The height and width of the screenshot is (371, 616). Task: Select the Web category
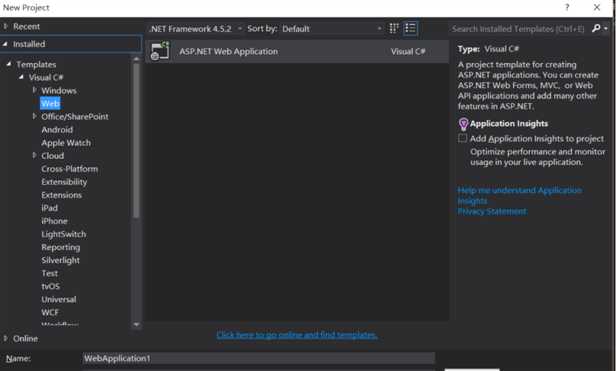click(x=50, y=103)
